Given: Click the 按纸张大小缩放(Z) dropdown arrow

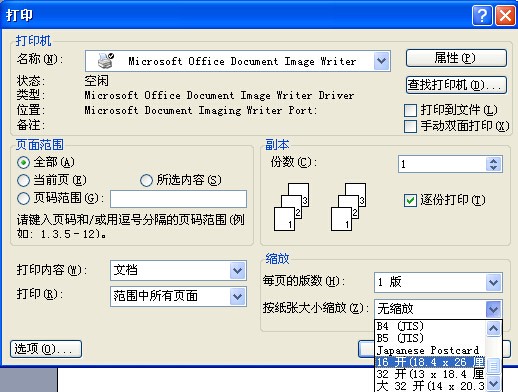Looking at the screenshot, I should click(x=493, y=309).
